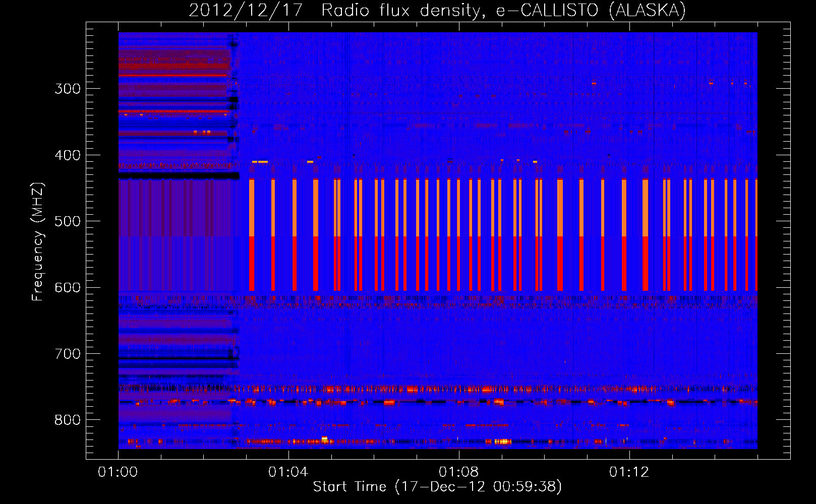Select the 700 frequency axis label
The height and width of the screenshot is (504, 816).
pos(68,354)
